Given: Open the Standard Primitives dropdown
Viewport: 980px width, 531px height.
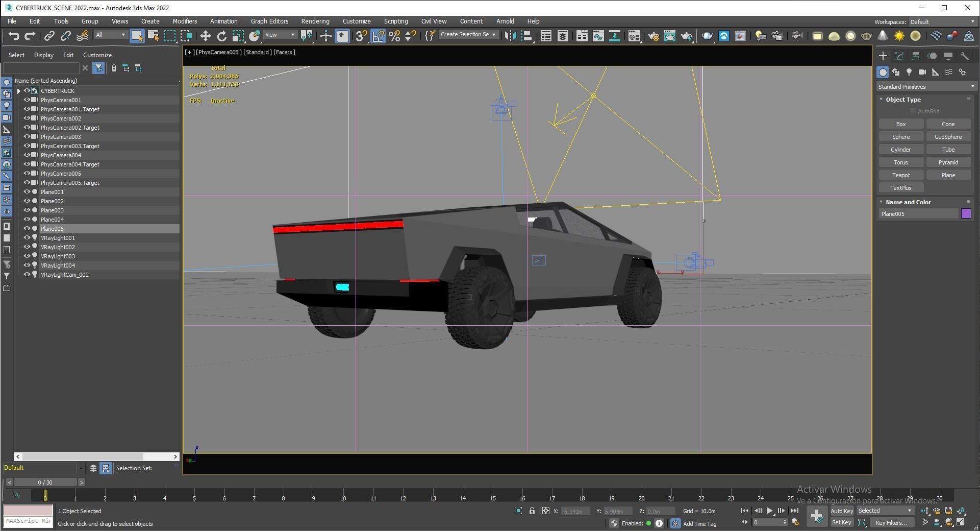Looking at the screenshot, I should 926,87.
